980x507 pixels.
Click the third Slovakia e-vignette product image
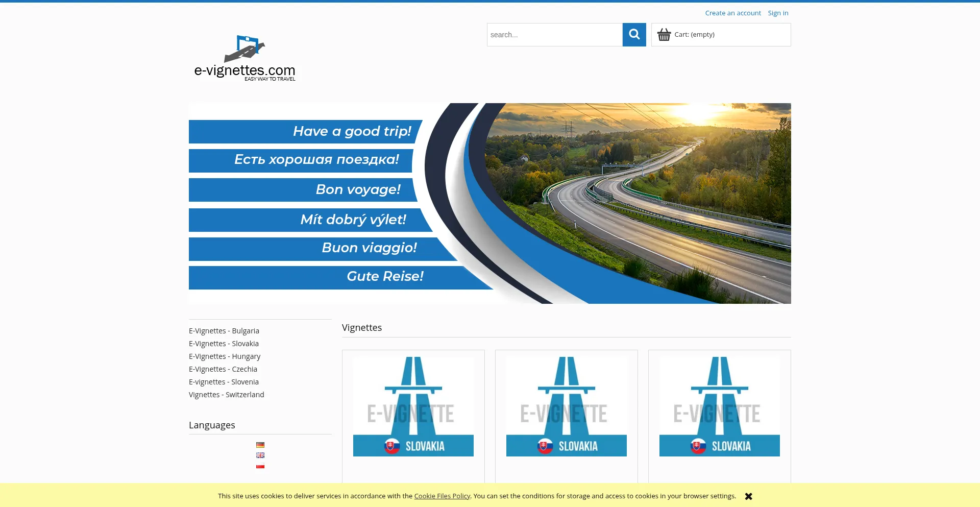[x=720, y=406]
